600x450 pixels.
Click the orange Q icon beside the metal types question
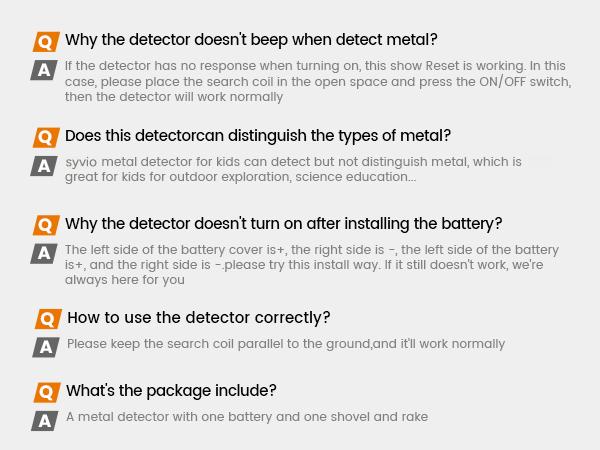tap(46, 137)
